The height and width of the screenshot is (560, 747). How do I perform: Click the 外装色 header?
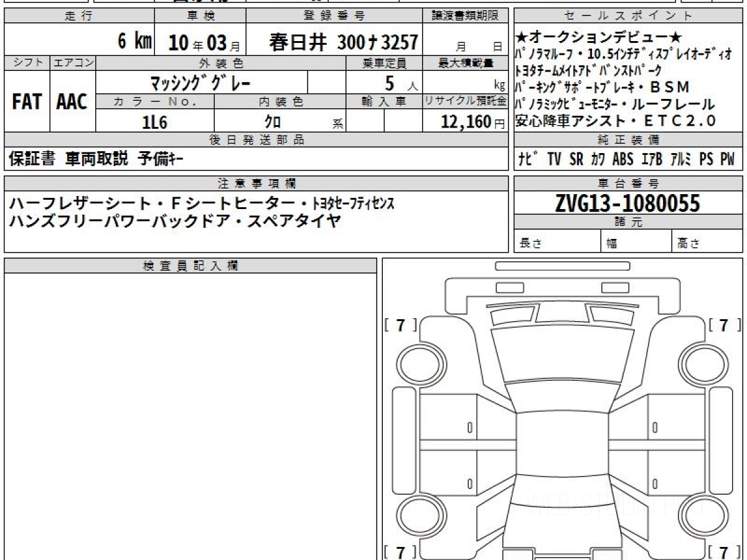(x=221, y=63)
